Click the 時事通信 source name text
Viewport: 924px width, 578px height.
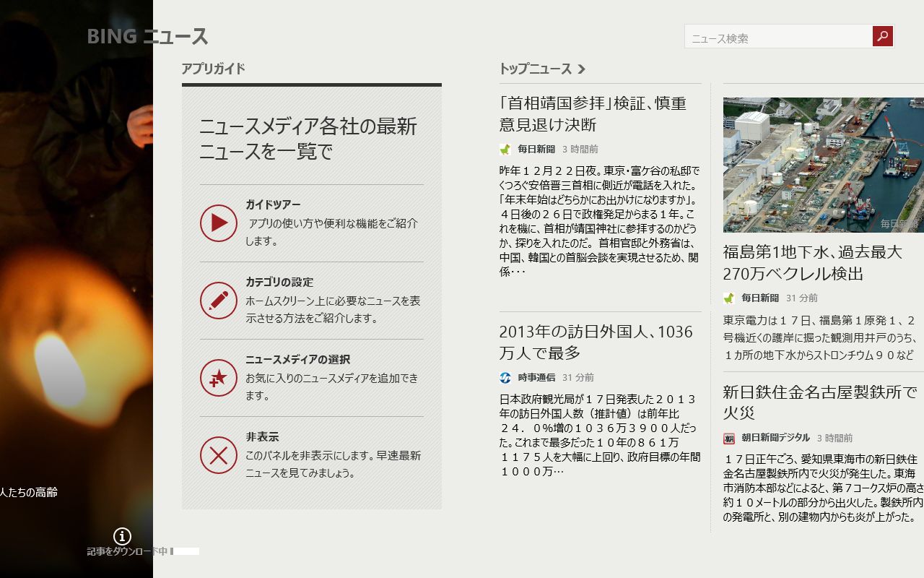pyautogui.click(x=536, y=377)
